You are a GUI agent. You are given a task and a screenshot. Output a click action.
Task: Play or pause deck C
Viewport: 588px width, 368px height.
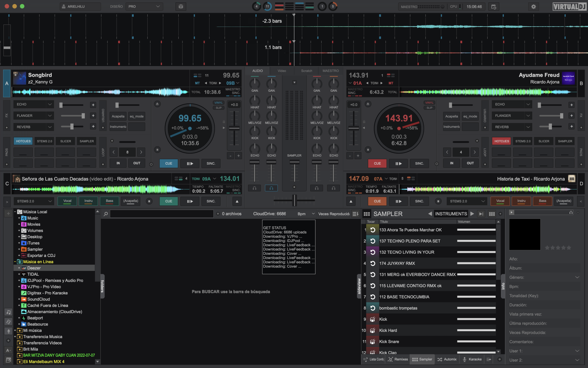[190, 201]
